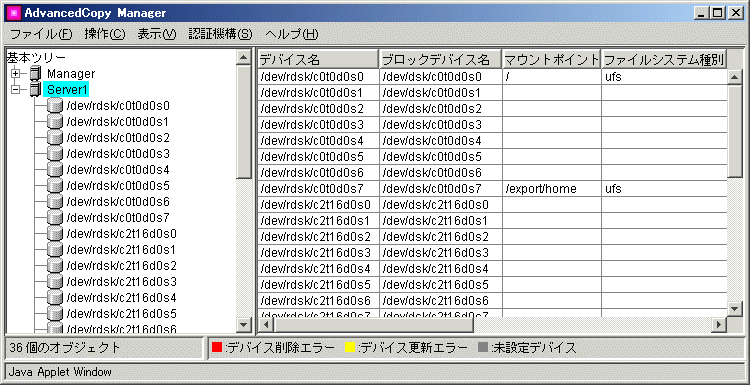Click disk icon beside /dev/rdsk/c0t0d0s0 in tree
Screen dimensions: 751x385
(55, 106)
